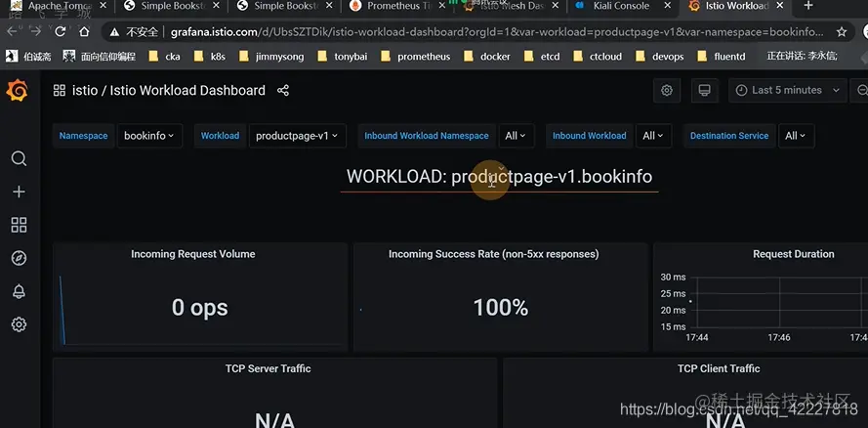Screen dimensions: 868x428
Task: Open the Explore compass sidebar icon
Action: [x=19, y=258]
